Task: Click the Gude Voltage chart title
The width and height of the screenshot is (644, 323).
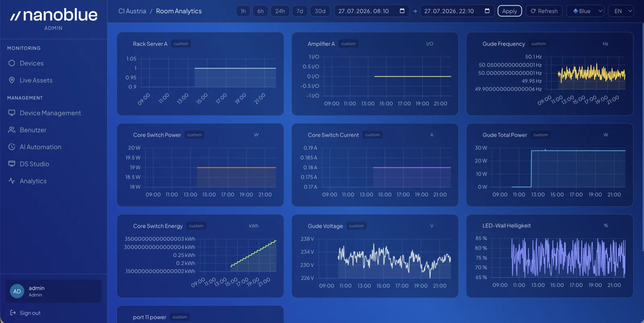Action: click(325, 226)
